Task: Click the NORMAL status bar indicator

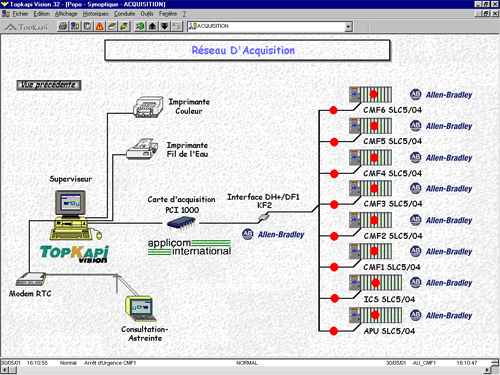Action: pos(247,363)
